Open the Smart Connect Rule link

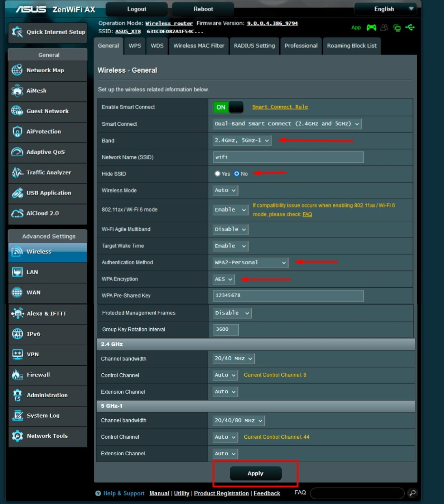(x=280, y=107)
